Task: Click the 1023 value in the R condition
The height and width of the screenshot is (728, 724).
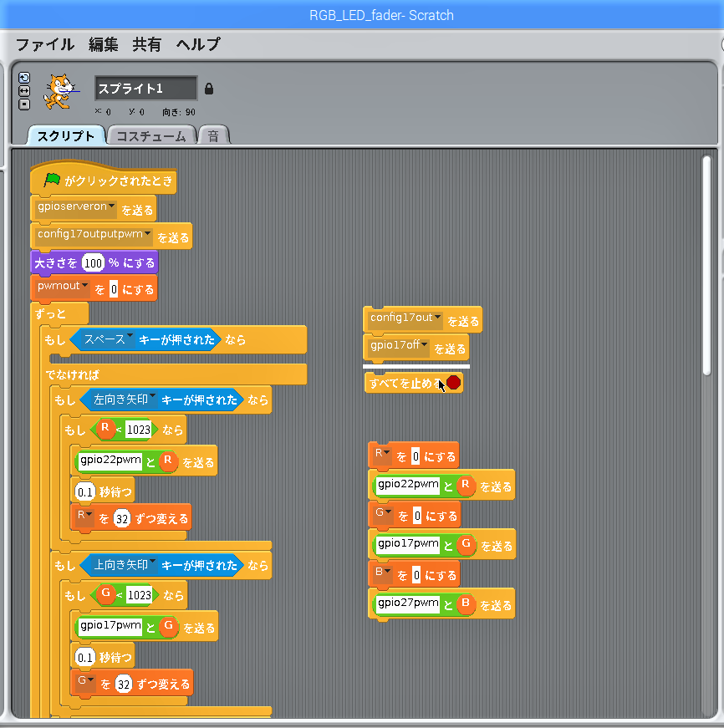Action: (139, 430)
